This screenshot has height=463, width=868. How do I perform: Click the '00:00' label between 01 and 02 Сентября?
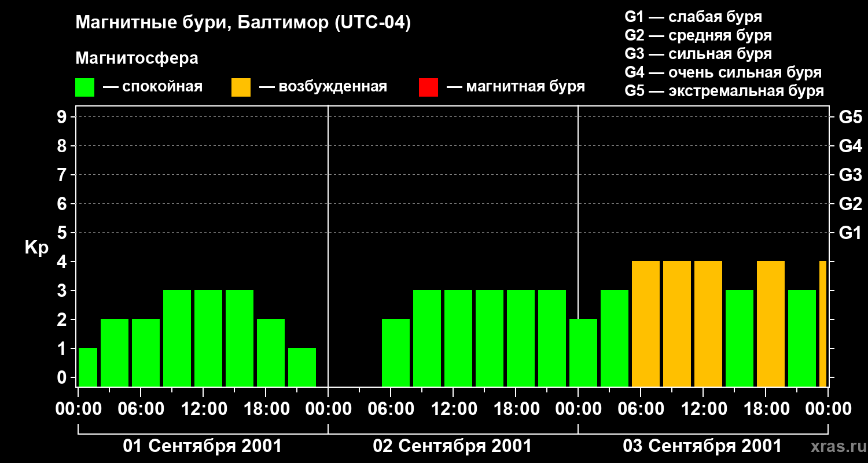click(x=328, y=409)
